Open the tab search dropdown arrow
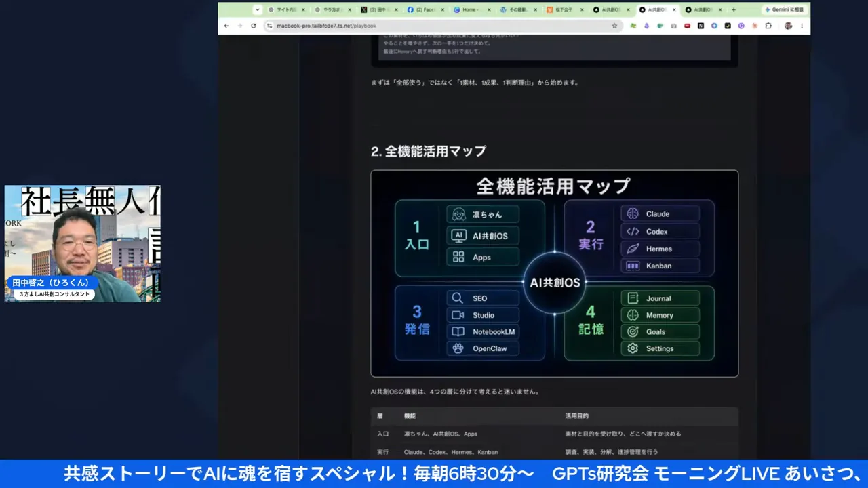The width and height of the screenshot is (868, 488). 257,9
